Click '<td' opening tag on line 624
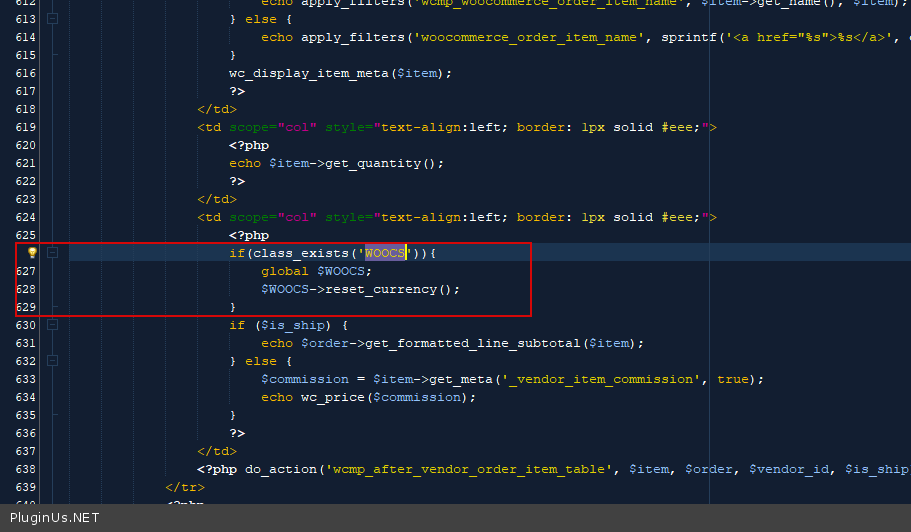The image size is (911, 532). click(x=209, y=217)
